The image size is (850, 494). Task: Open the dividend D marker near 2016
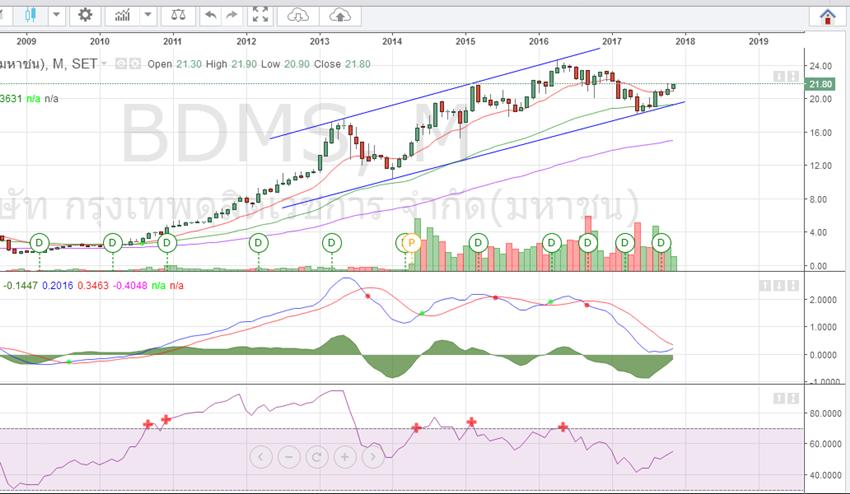(552, 242)
